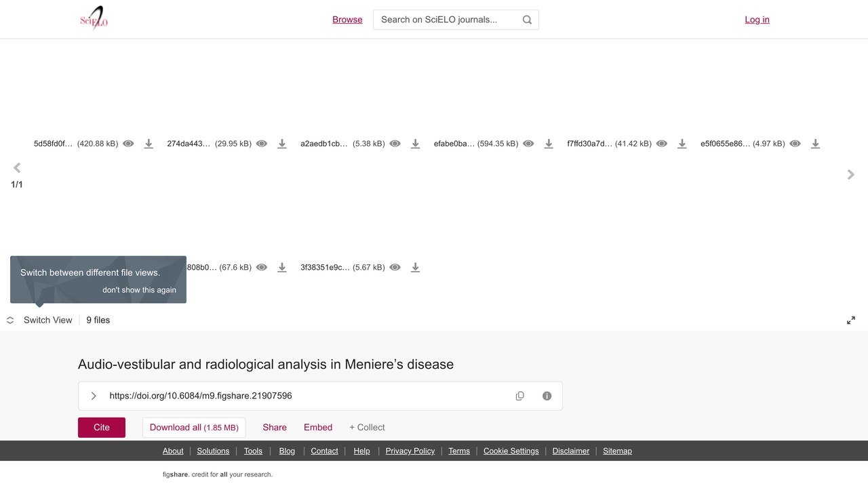Open Privacy Policy footer link
Image resolution: width=868 pixels, height=488 pixels.
coord(410,451)
